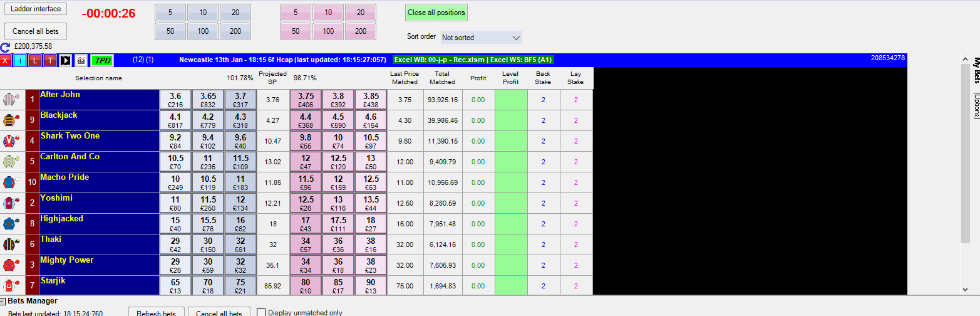Lay Blackjack at 4.4
980x316 pixels.
tap(306, 120)
